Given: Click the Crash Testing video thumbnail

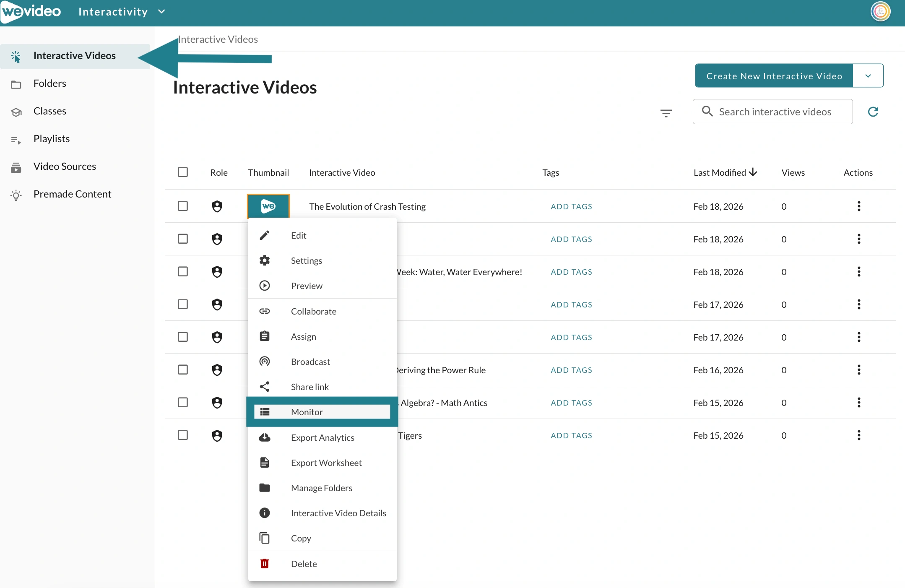Looking at the screenshot, I should [268, 206].
